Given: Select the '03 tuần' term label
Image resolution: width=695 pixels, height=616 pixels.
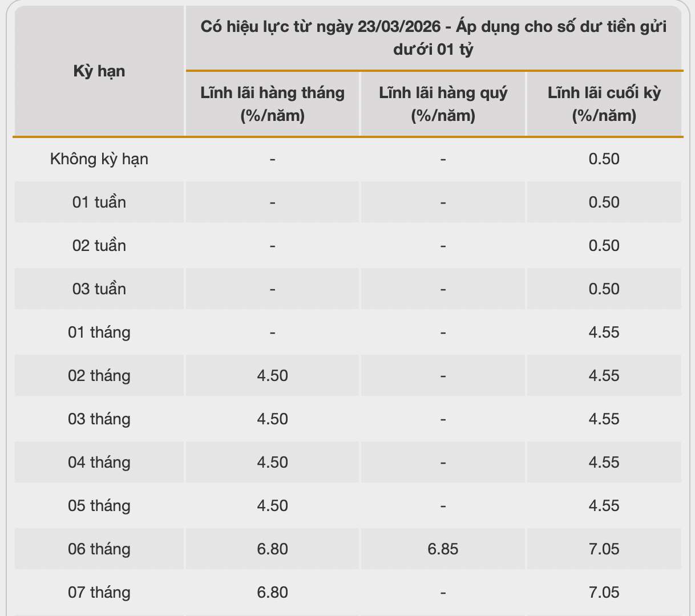Looking at the screenshot, I should click(99, 289).
